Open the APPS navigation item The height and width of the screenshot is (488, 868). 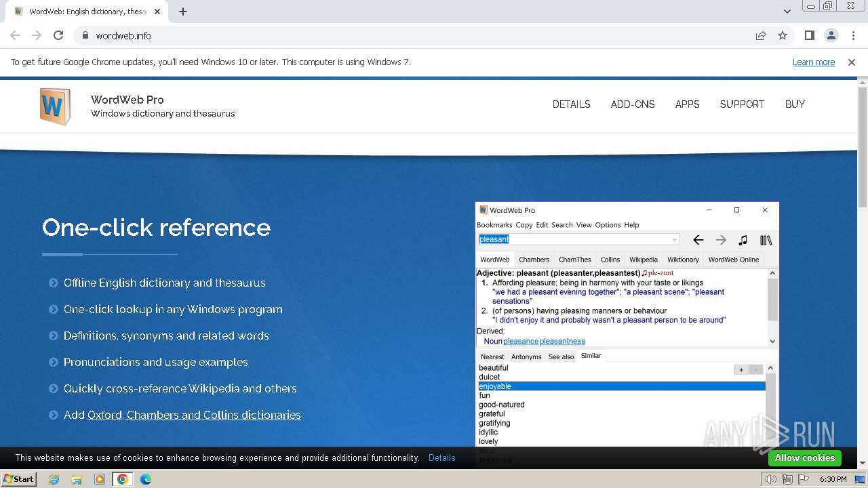(x=687, y=104)
